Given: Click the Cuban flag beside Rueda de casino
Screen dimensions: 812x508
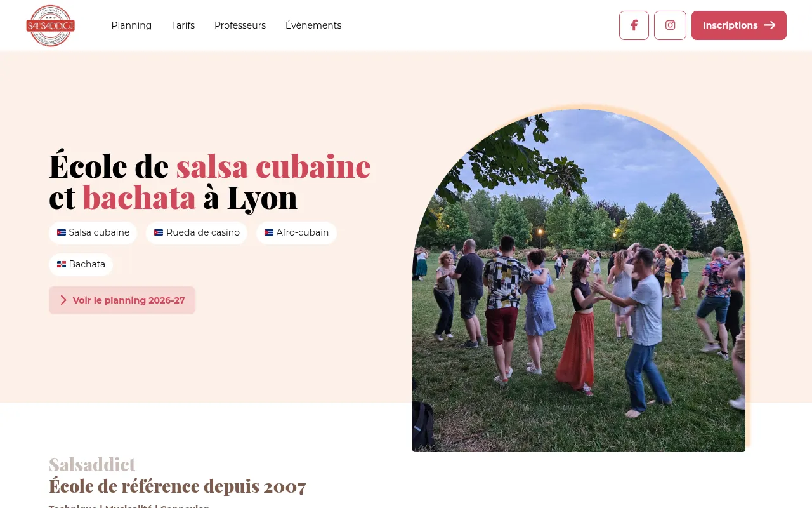Looking at the screenshot, I should tap(159, 232).
